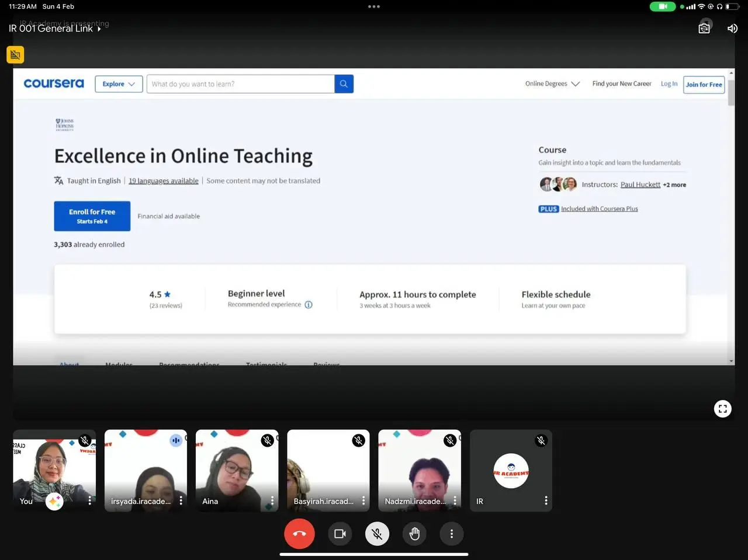The width and height of the screenshot is (748, 560).
Task: Open the Explore dropdown
Action: 119,84
